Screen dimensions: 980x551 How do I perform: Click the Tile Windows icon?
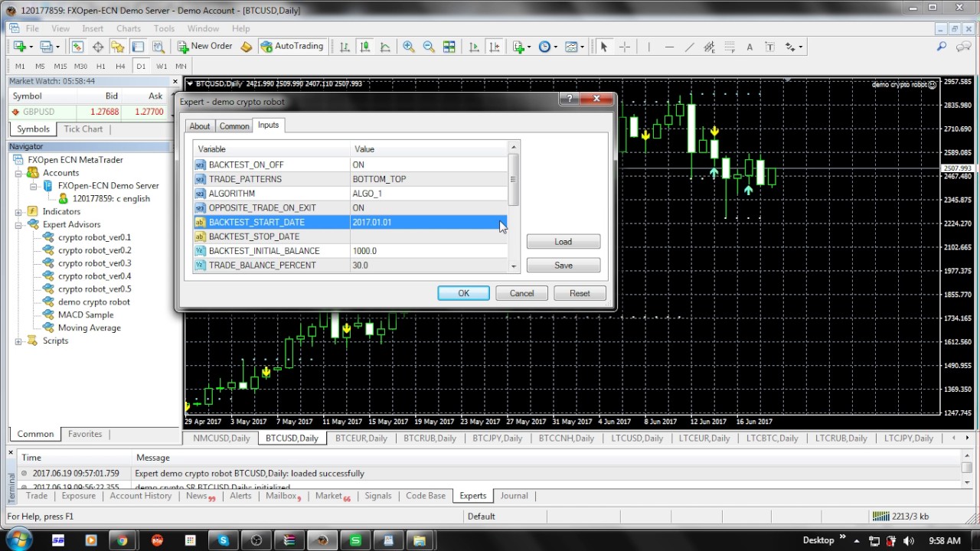pyautogui.click(x=449, y=47)
